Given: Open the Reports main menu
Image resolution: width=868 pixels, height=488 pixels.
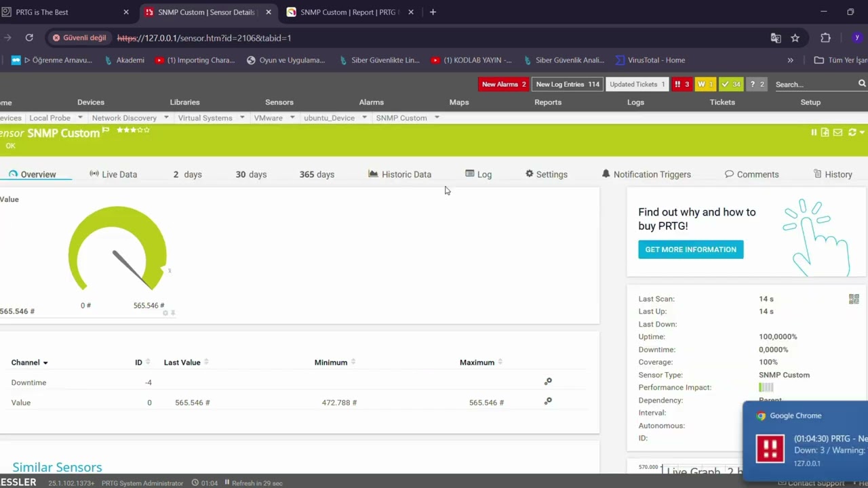Looking at the screenshot, I should click(548, 102).
